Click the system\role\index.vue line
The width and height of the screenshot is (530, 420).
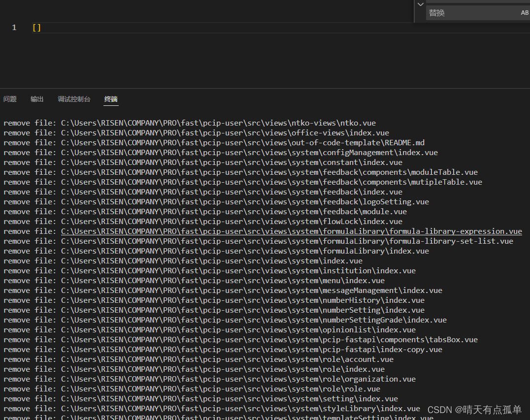(x=194, y=369)
